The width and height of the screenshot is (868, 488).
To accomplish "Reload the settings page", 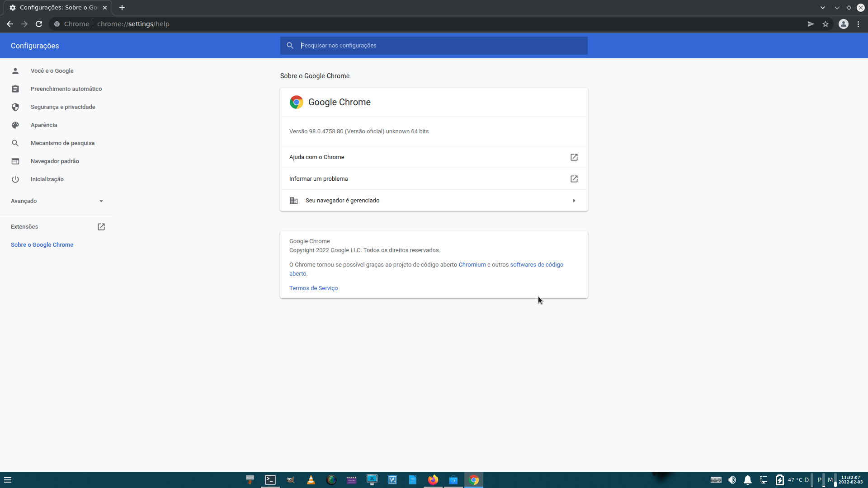I will click(x=39, y=24).
